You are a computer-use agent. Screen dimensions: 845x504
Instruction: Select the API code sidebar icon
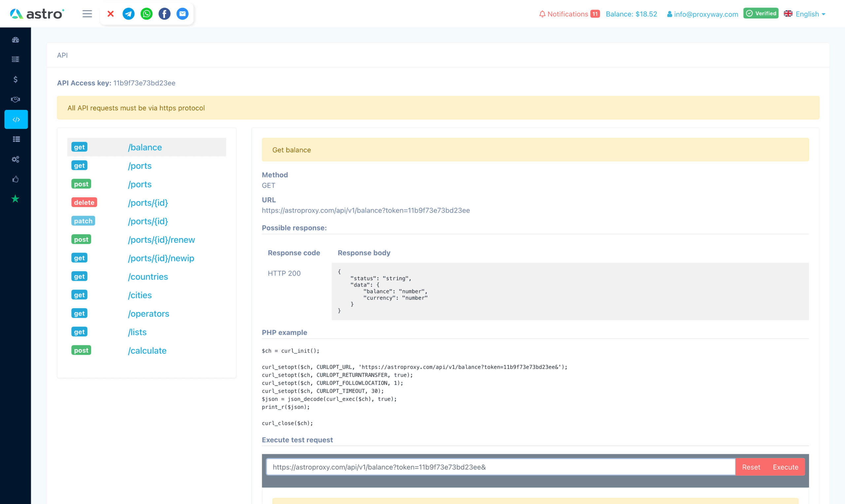(x=16, y=119)
